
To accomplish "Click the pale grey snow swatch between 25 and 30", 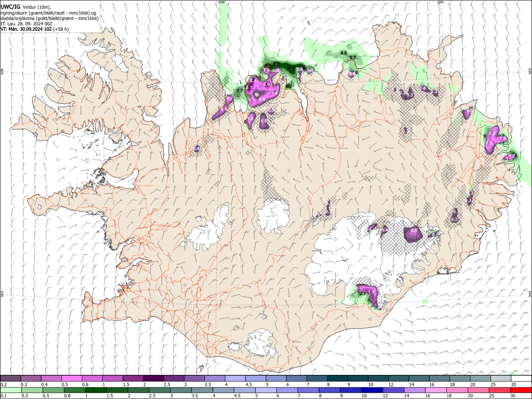I will [x=500, y=379].
